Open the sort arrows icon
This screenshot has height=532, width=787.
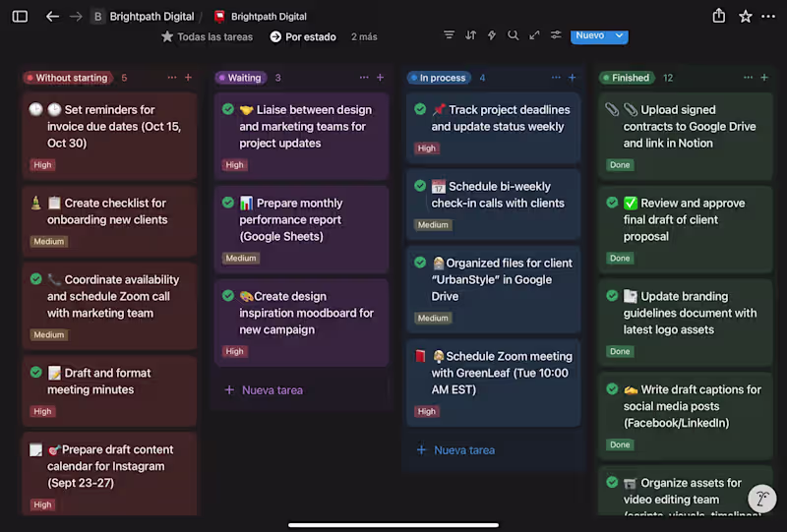(x=470, y=35)
